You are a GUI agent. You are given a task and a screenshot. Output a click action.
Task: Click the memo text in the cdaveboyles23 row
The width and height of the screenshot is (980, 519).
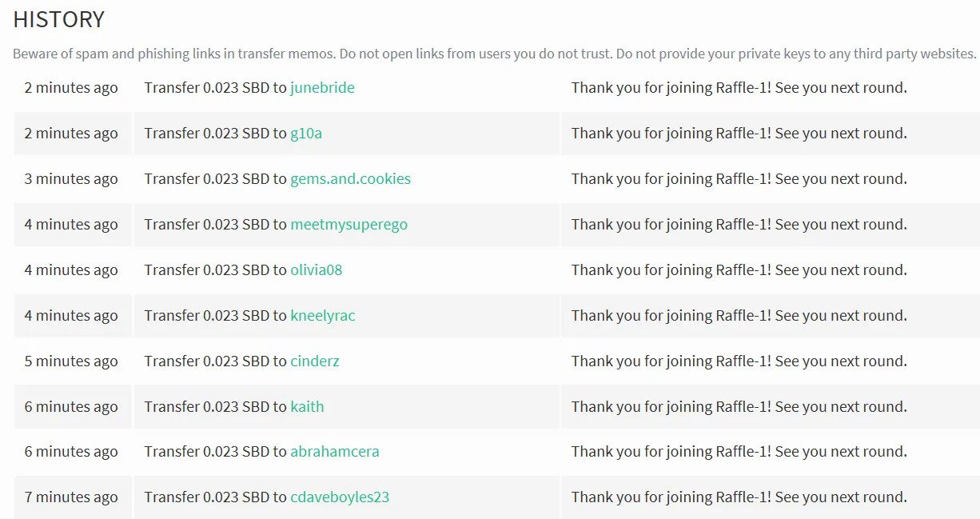point(739,497)
